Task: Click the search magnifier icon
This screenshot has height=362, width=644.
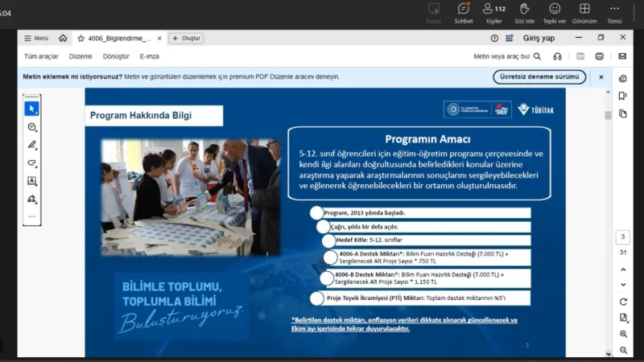Action: click(x=537, y=56)
